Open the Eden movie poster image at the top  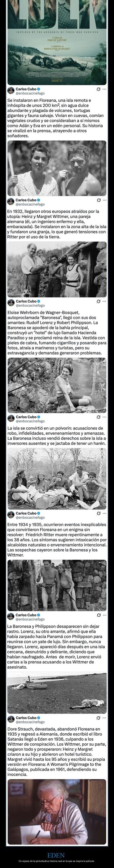click(x=57, y=42)
